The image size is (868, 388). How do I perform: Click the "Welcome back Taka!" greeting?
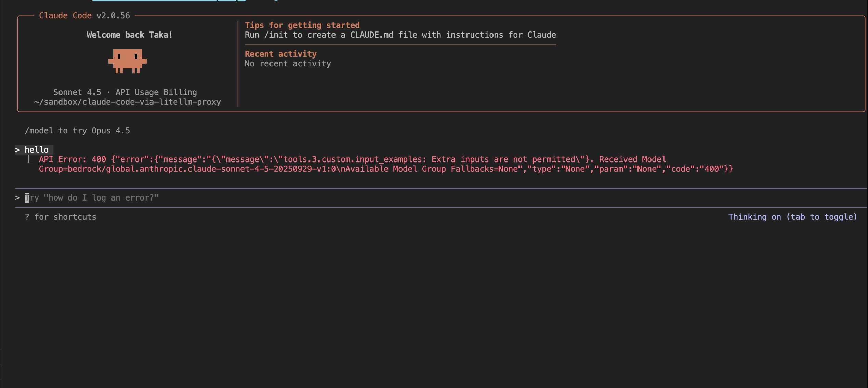129,35
